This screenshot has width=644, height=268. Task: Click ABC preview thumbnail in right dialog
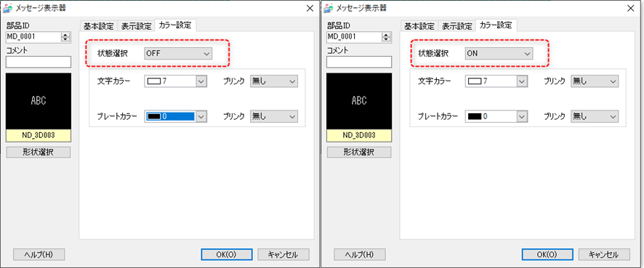click(x=359, y=101)
